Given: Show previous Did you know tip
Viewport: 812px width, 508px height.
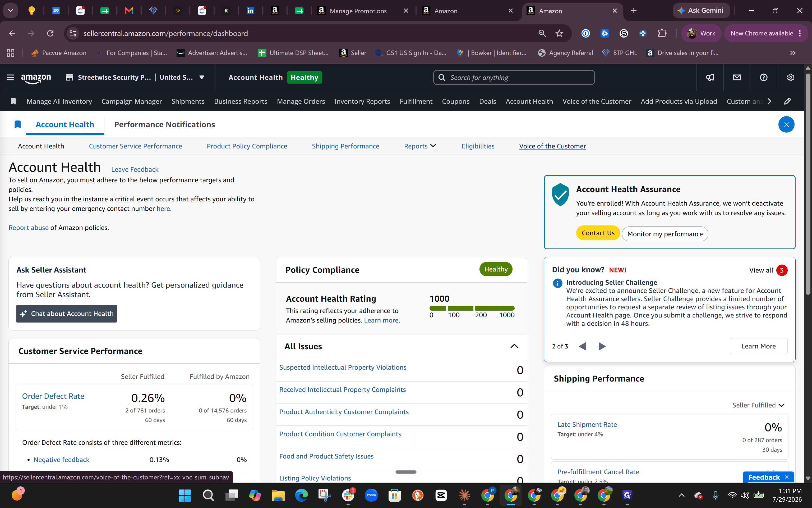Looking at the screenshot, I should pyautogui.click(x=583, y=346).
